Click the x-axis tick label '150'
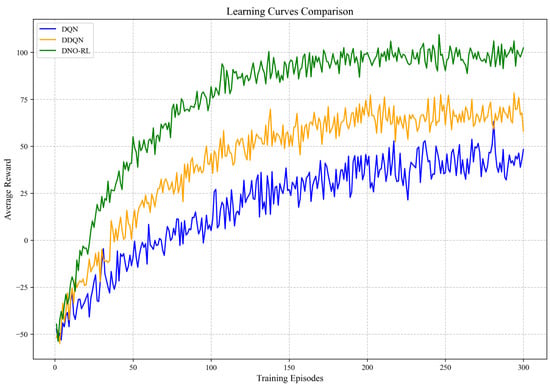This screenshot has height=387, width=550. click(x=289, y=367)
